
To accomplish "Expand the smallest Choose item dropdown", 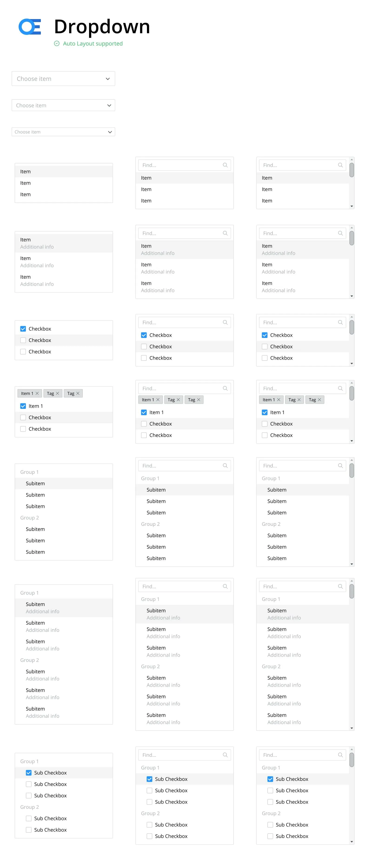I will click(x=63, y=132).
